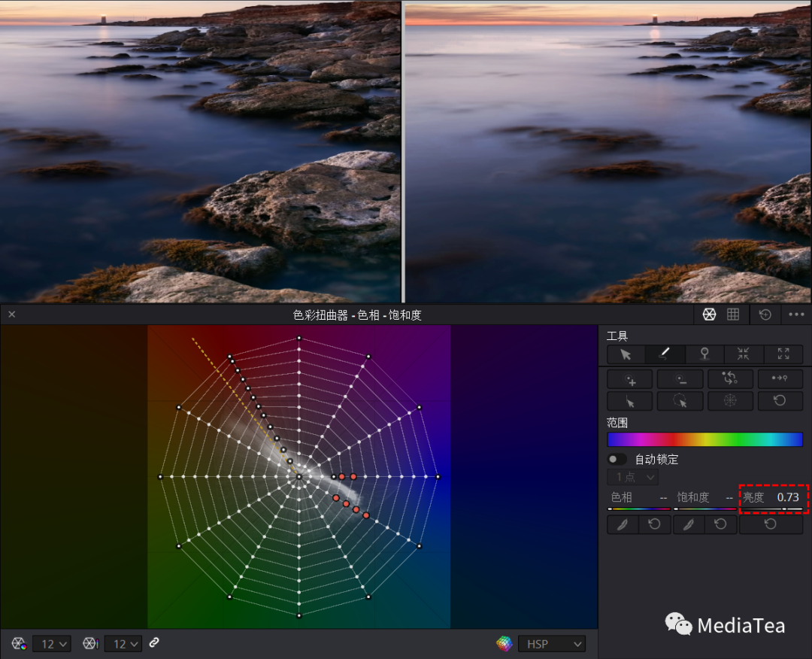Reset the hue value with its reset button

coord(655,525)
